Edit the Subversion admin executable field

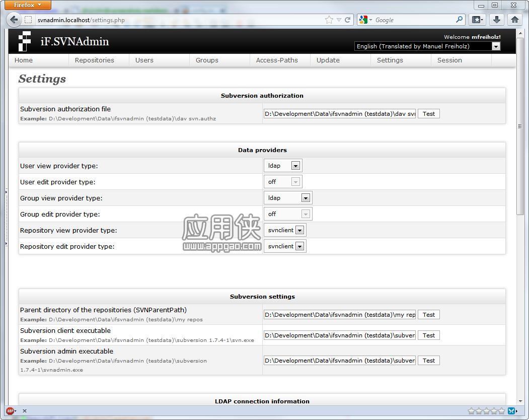coord(340,361)
